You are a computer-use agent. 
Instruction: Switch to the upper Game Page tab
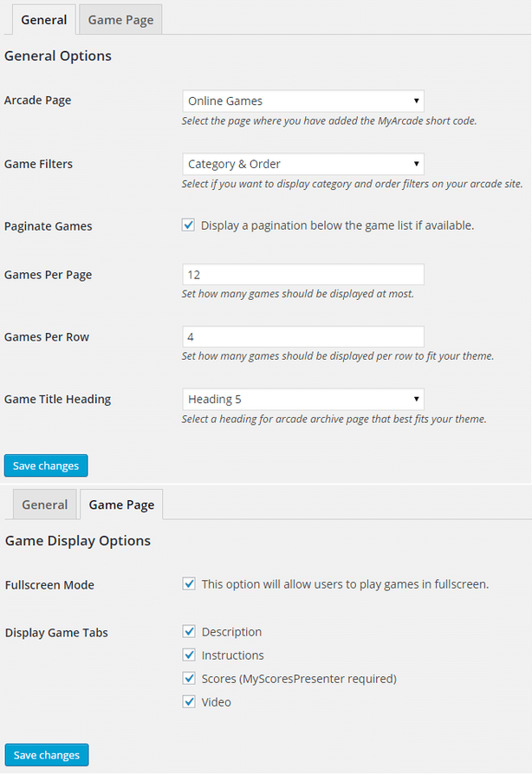tap(120, 20)
